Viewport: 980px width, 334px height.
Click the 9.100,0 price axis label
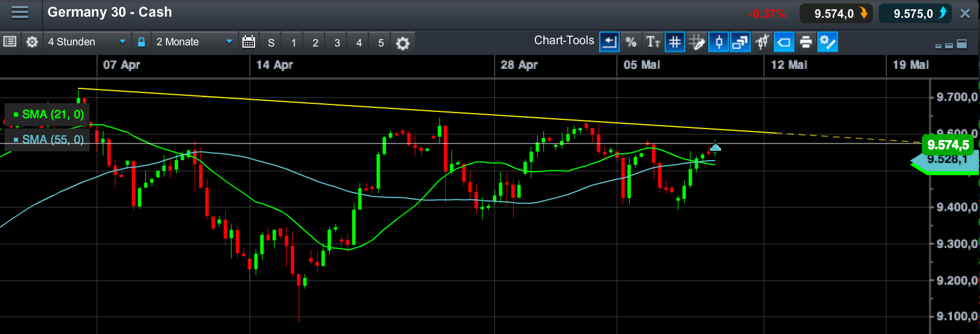click(957, 316)
